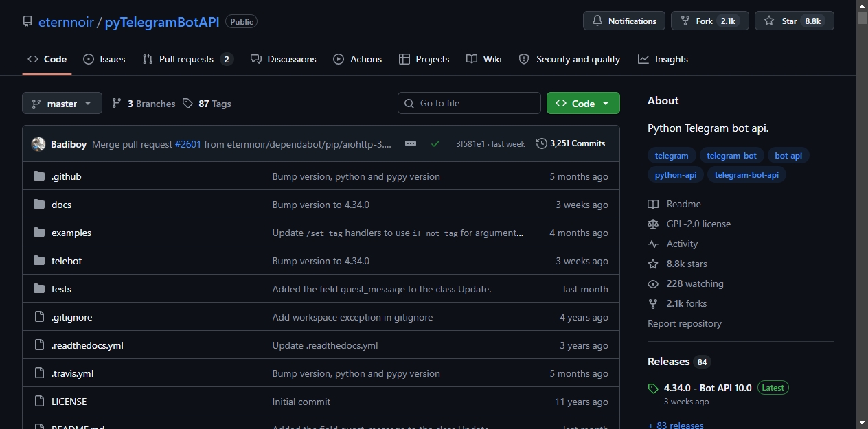This screenshot has width=868, height=429.
Task: Fork the repository with the Fork button
Action: 710,21
